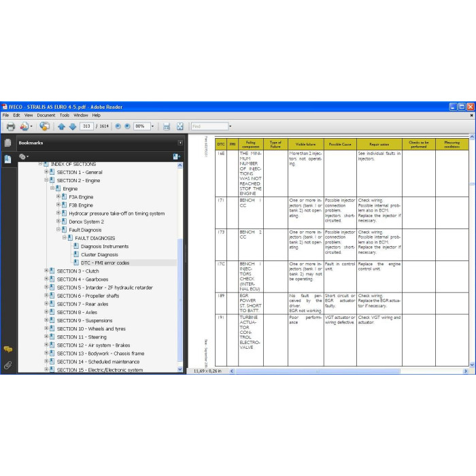Image resolution: width=476 pixels, height=476 pixels.
Task: Click the '11,69 x 8,26 in' page size label
Action: (x=207, y=371)
